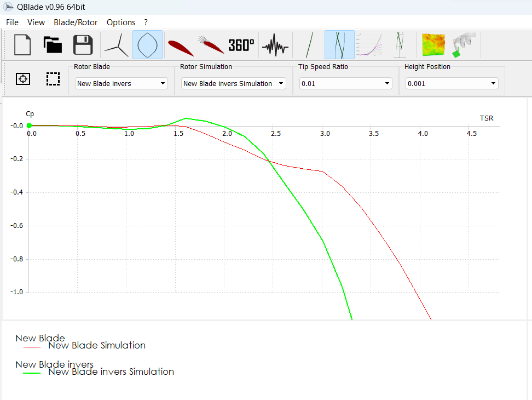Toggle the rotor DMS simulation view button

pos(339,45)
